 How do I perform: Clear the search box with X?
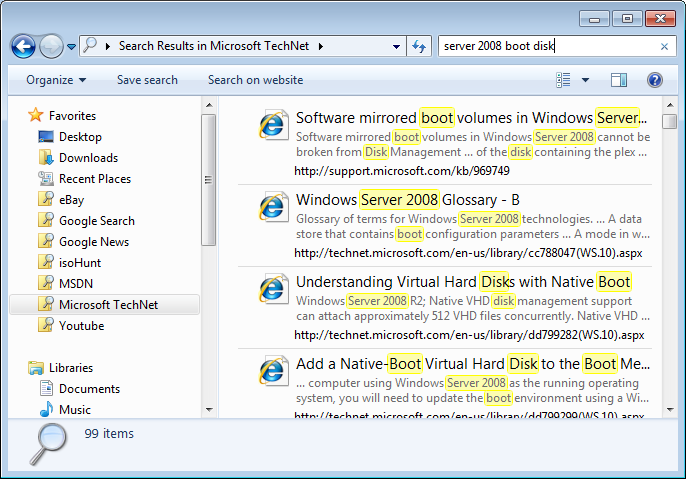(x=664, y=46)
